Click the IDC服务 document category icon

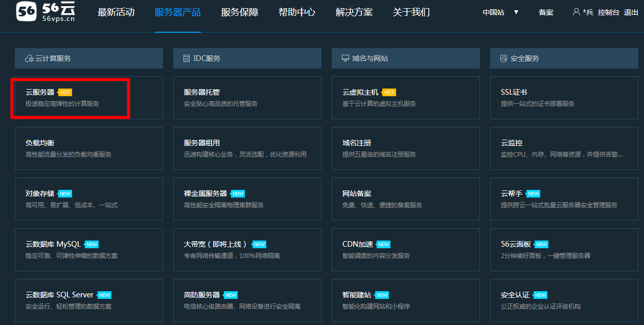187,58
